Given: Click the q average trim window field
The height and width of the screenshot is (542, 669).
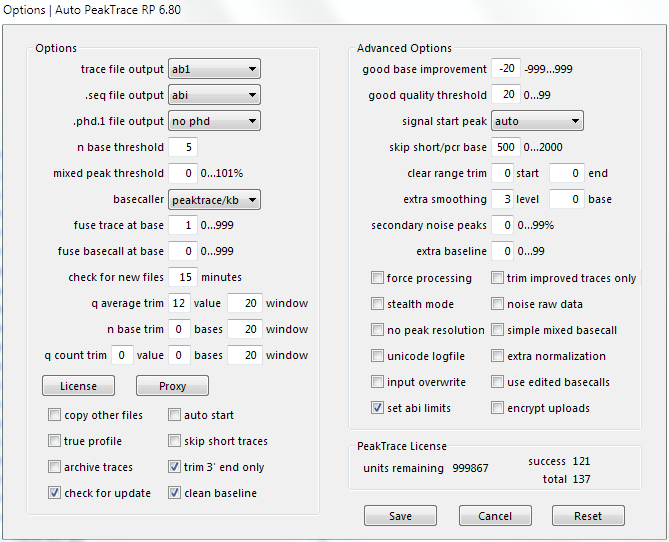Looking at the screenshot, I should 245,303.
